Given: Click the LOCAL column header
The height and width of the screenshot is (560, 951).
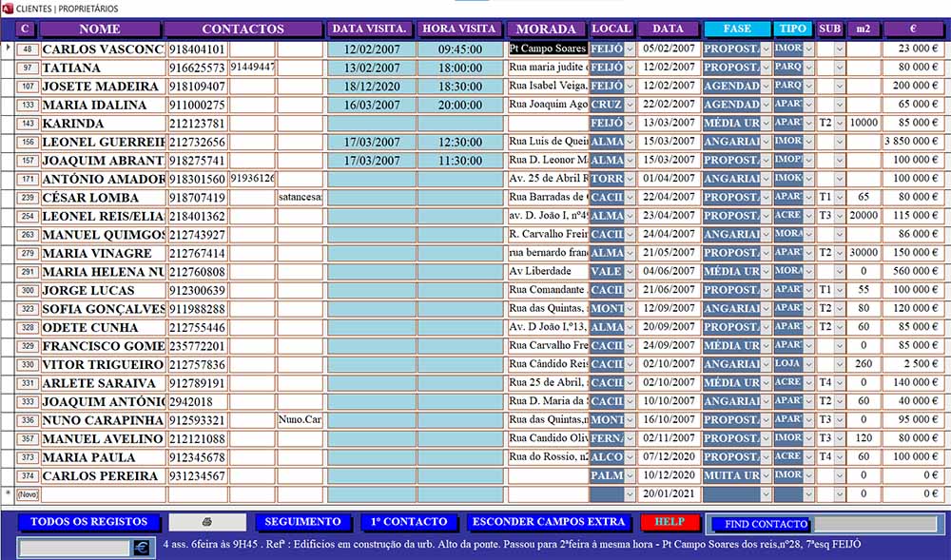Looking at the screenshot, I should click(611, 29).
